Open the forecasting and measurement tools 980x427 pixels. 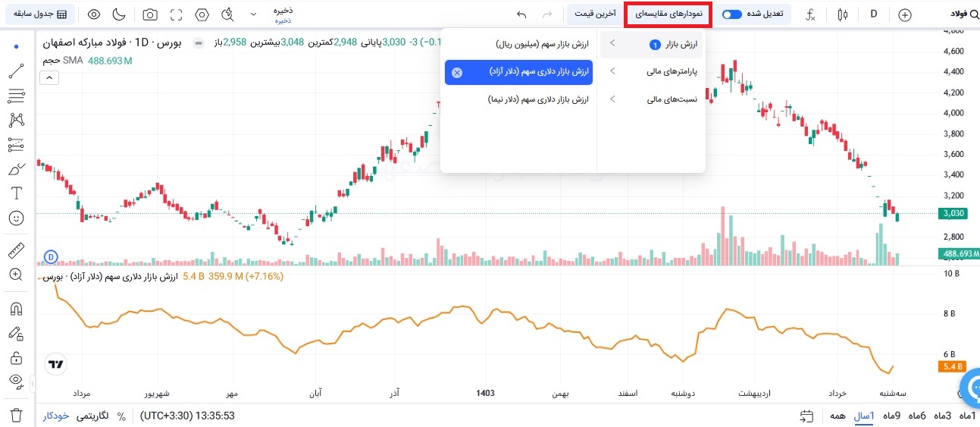point(16,144)
